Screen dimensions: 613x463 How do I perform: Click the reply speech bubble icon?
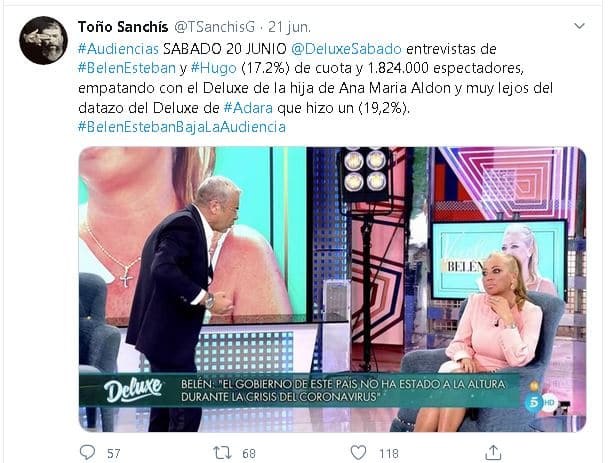(87, 452)
